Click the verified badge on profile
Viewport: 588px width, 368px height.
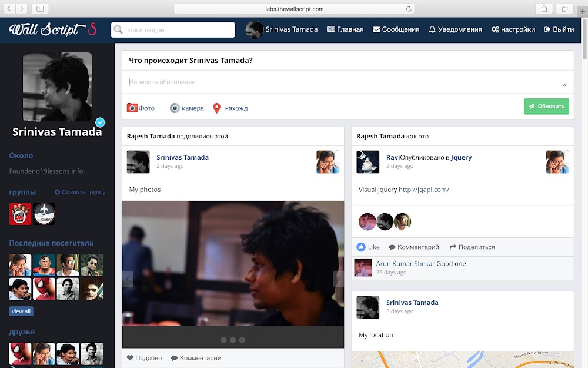tap(100, 122)
